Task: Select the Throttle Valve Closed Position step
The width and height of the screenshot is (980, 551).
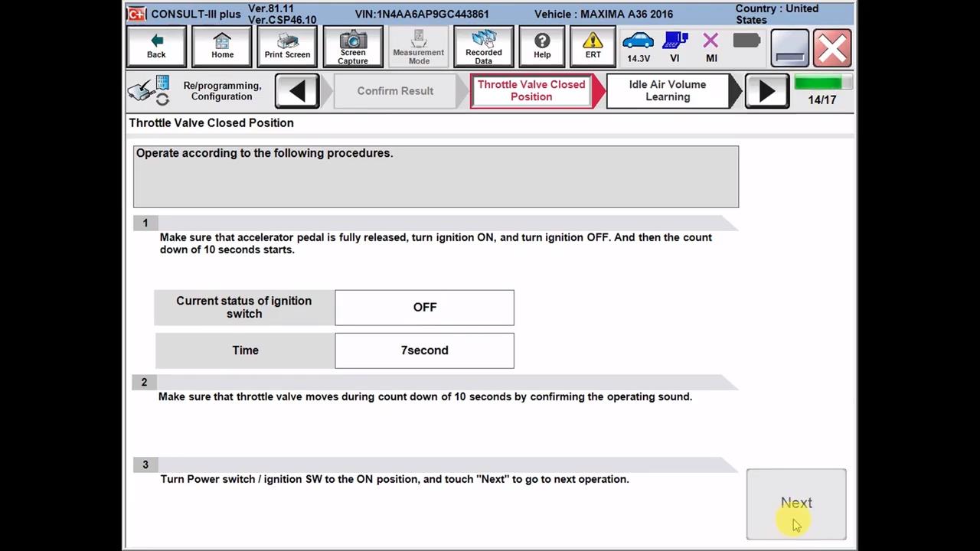Action: coord(531,91)
